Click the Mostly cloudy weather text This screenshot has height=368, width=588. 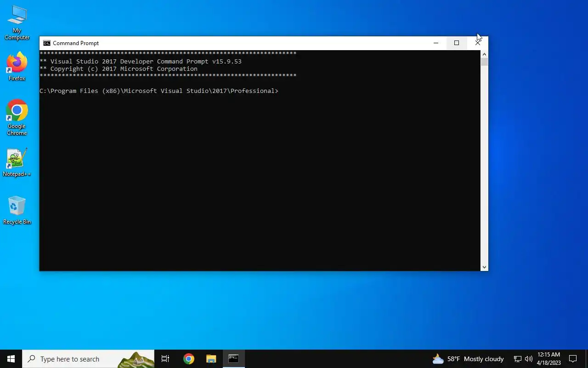click(x=484, y=359)
